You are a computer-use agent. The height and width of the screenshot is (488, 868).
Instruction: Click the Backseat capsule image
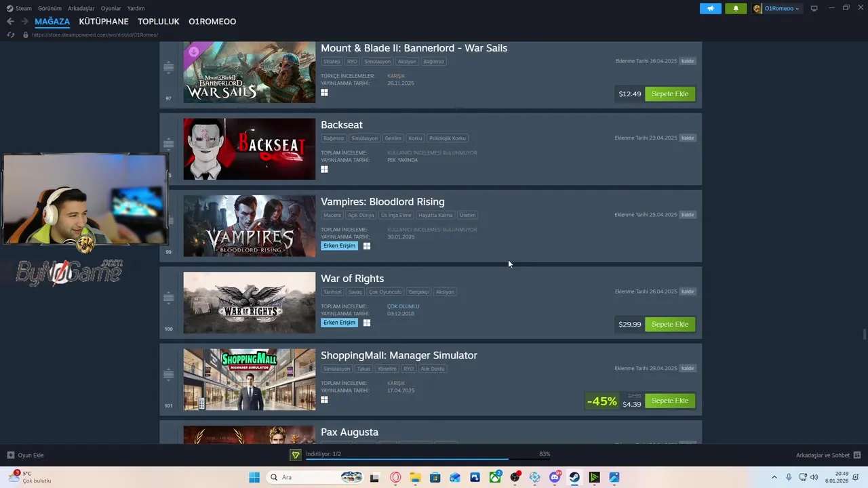coord(250,149)
